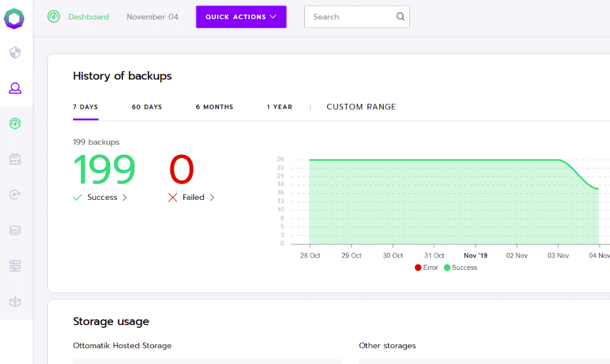Expand the Quick Actions dropdown
This screenshot has height=364, width=610.
click(x=241, y=17)
